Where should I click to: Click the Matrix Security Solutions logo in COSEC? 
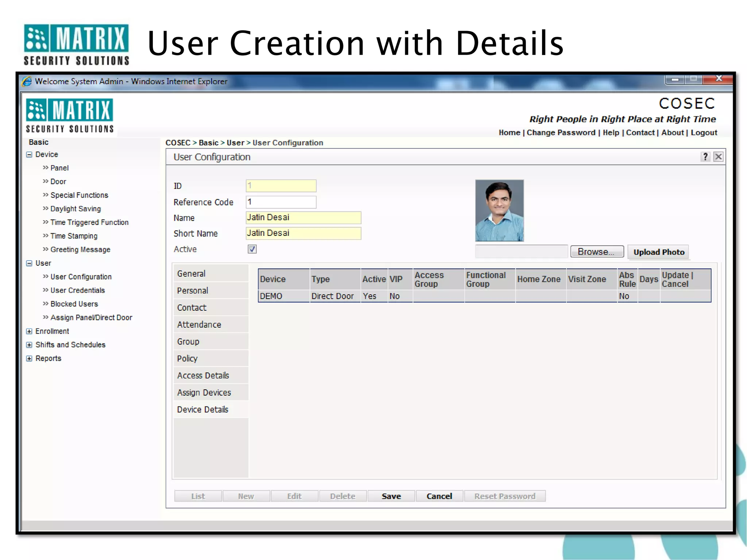coord(70,116)
